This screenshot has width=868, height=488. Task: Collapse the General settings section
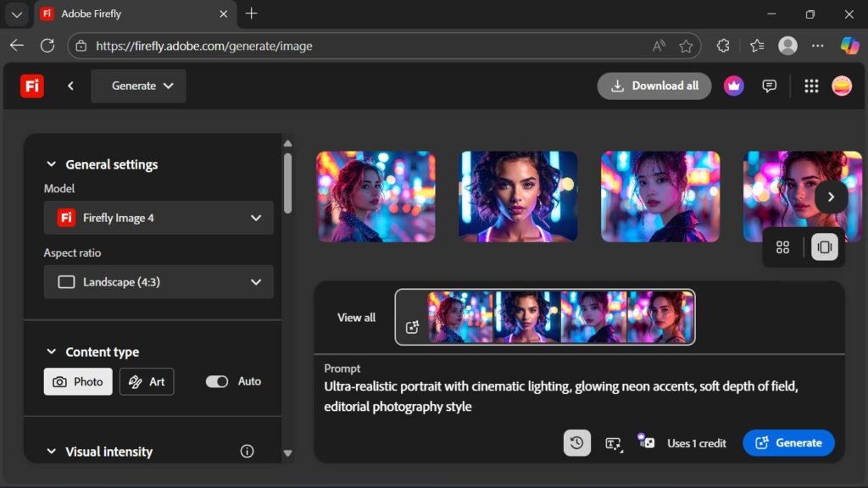tap(51, 164)
